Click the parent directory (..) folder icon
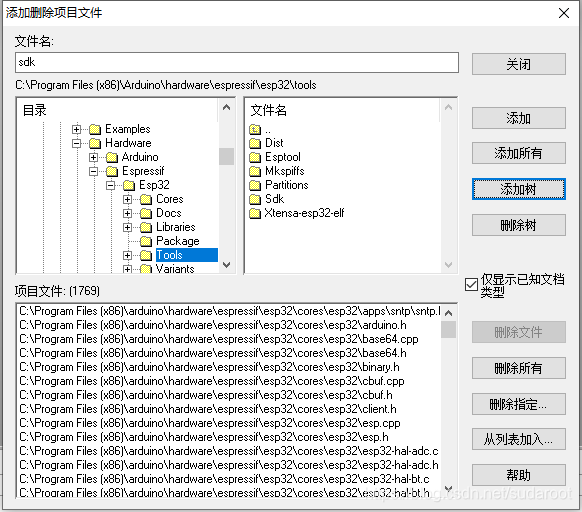Viewport: 582px width, 512px height. click(255, 130)
